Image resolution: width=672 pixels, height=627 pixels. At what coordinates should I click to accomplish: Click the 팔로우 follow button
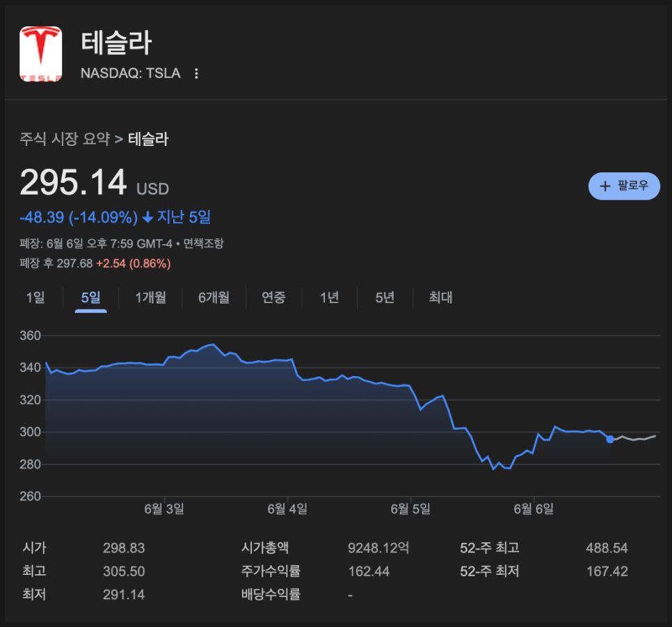(624, 186)
